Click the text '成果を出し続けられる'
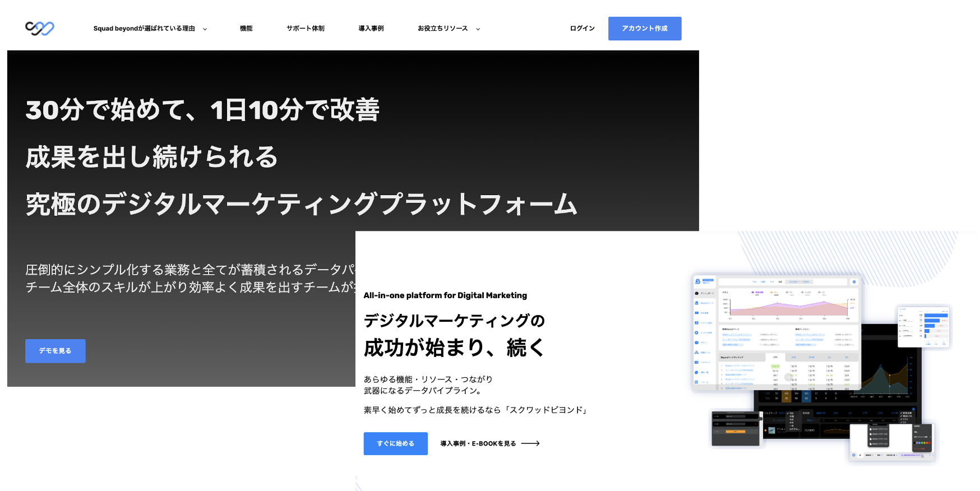Image resolution: width=980 pixels, height=491 pixels. [152, 157]
